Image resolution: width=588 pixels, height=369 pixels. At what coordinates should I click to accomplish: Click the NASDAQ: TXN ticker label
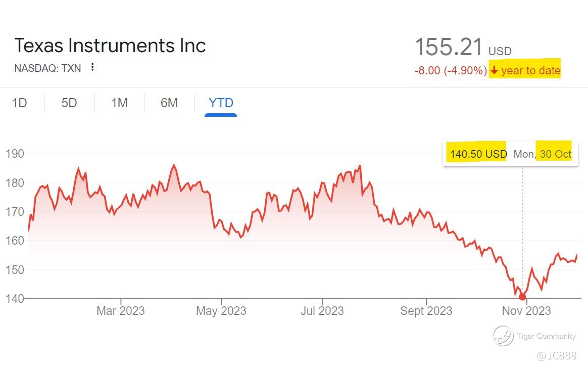coord(47,68)
